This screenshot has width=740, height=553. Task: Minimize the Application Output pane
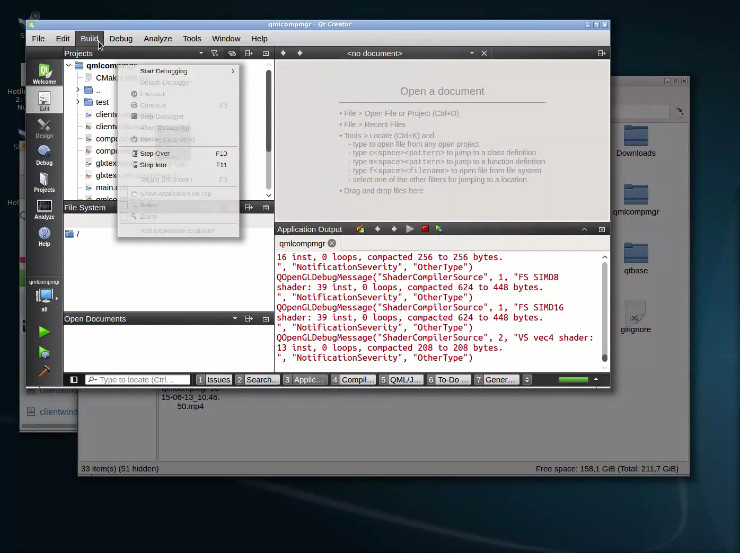click(584, 229)
